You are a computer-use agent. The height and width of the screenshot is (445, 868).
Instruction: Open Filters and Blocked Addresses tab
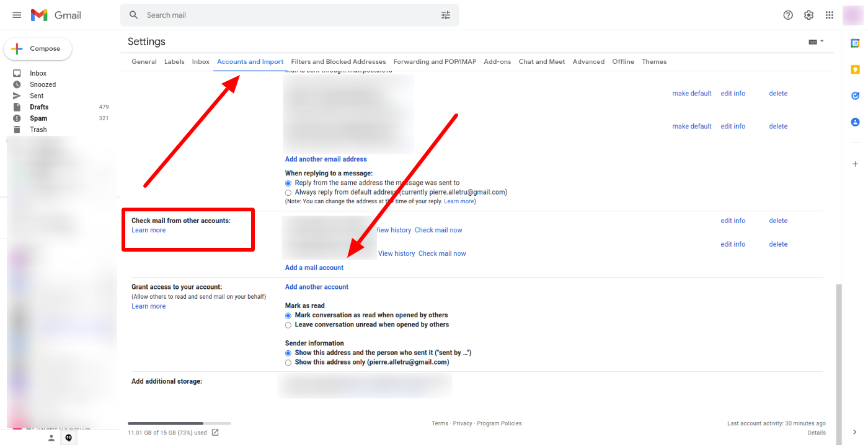point(339,61)
